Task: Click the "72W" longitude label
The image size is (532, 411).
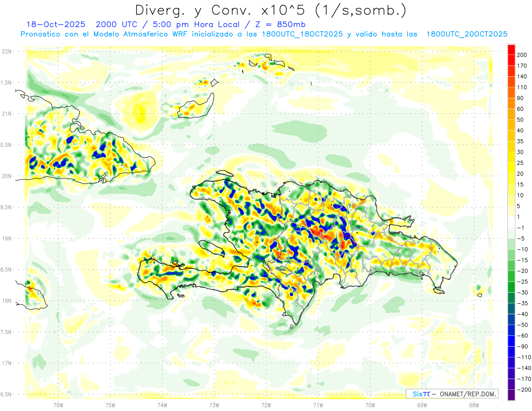Action: [266, 405]
